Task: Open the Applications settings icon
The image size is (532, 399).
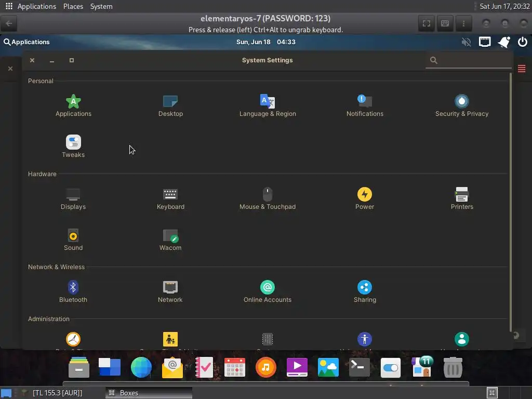Action: pos(73,101)
